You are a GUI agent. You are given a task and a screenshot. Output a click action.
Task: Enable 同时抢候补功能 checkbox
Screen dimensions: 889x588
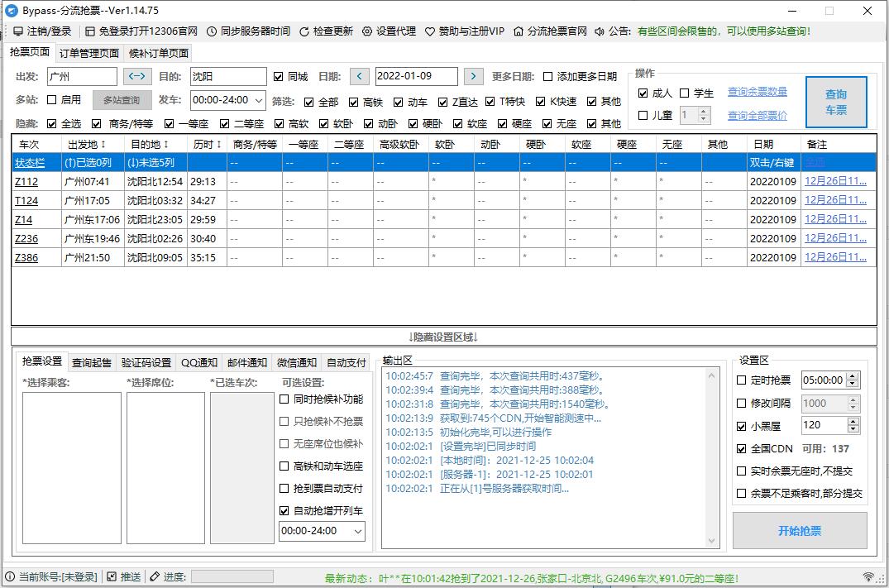point(284,399)
